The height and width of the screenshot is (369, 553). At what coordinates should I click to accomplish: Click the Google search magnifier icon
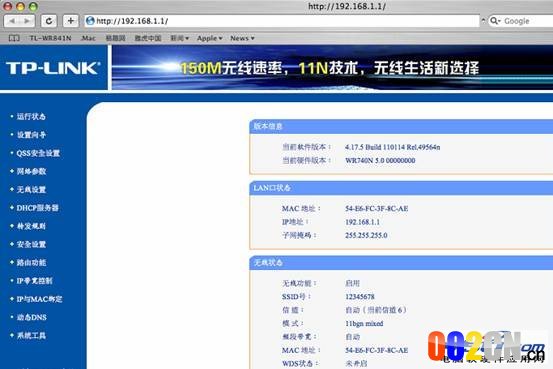pos(495,21)
